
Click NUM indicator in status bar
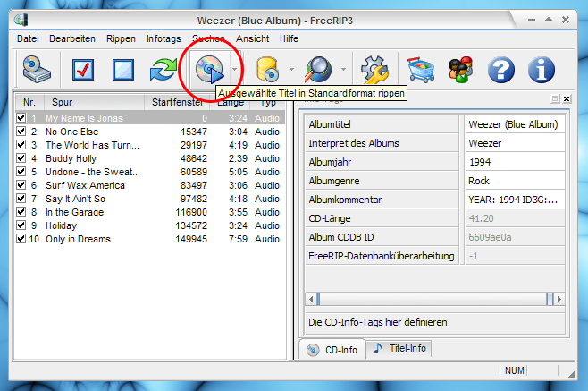point(515,370)
